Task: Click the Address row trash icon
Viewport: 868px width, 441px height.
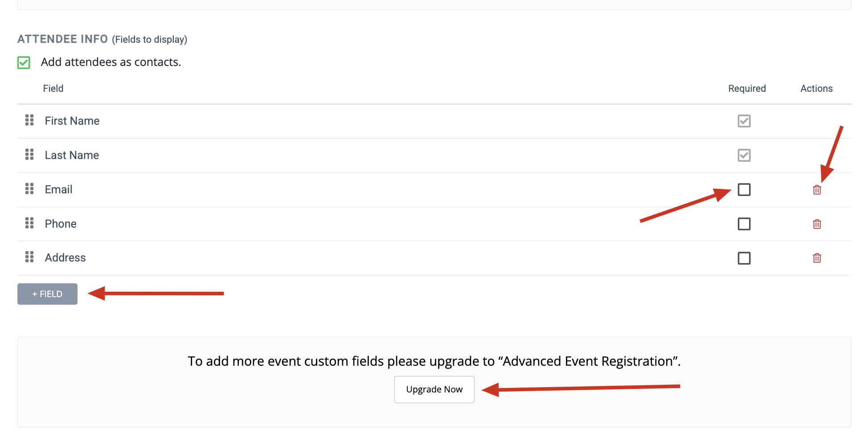Action: (817, 258)
